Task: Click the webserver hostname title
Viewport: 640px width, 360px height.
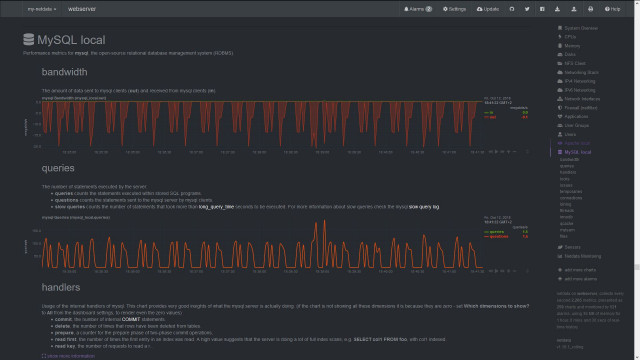Action: click(82, 9)
